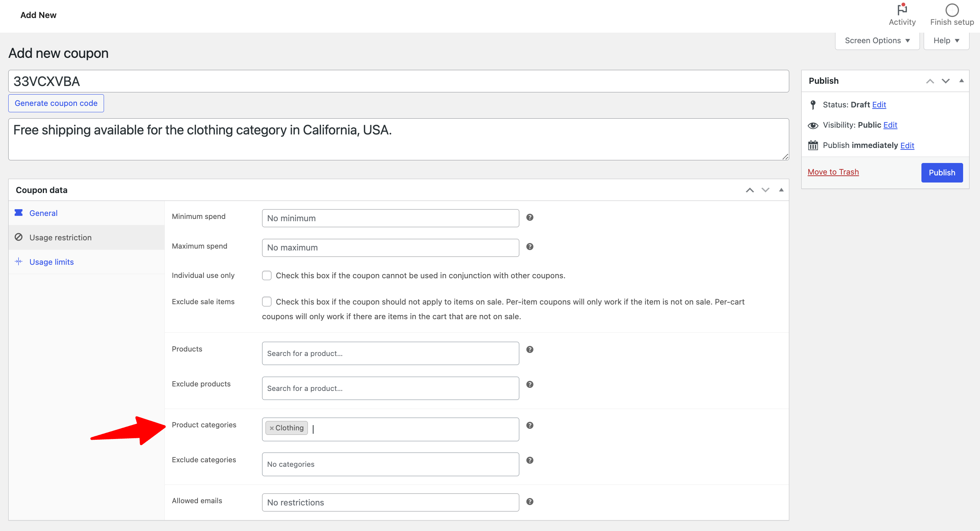The width and height of the screenshot is (980, 531).
Task: Click Generate coupon code button
Action: tap(56, 103)
